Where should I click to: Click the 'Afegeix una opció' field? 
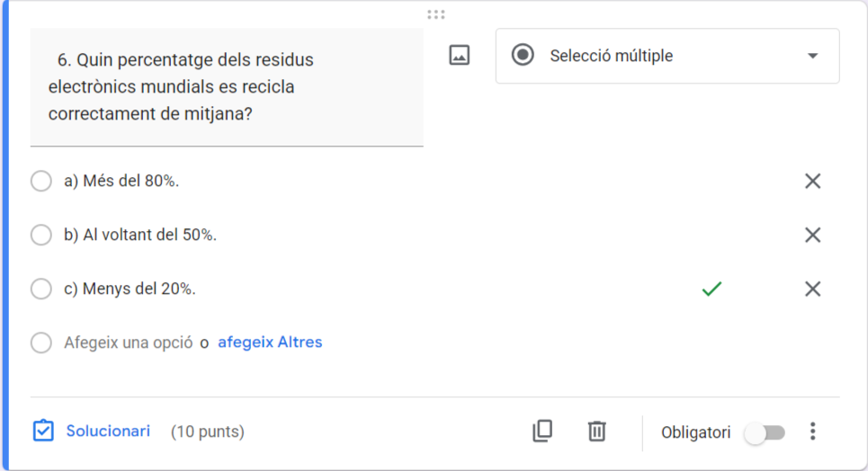click(x=128, y=342)
